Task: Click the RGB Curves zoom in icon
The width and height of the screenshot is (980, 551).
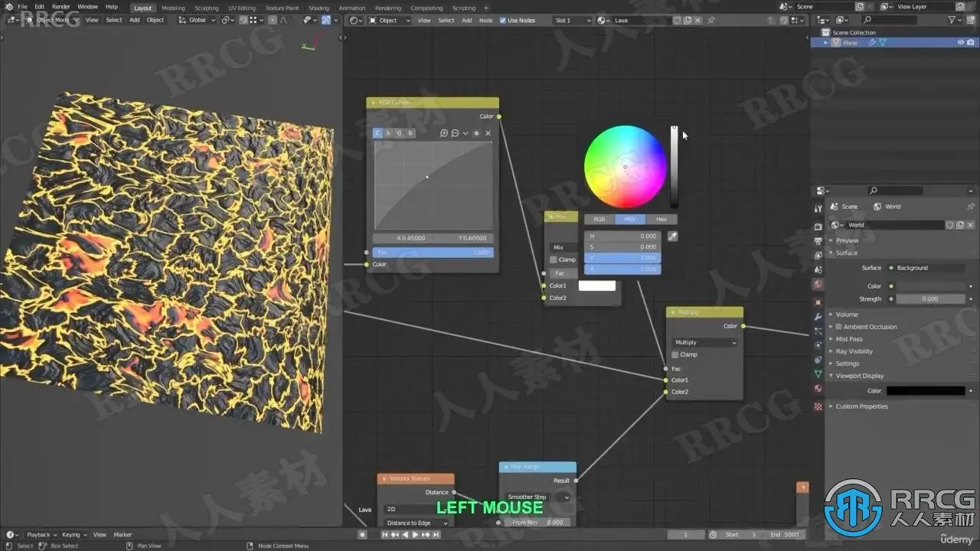Action: coord(444,133)
